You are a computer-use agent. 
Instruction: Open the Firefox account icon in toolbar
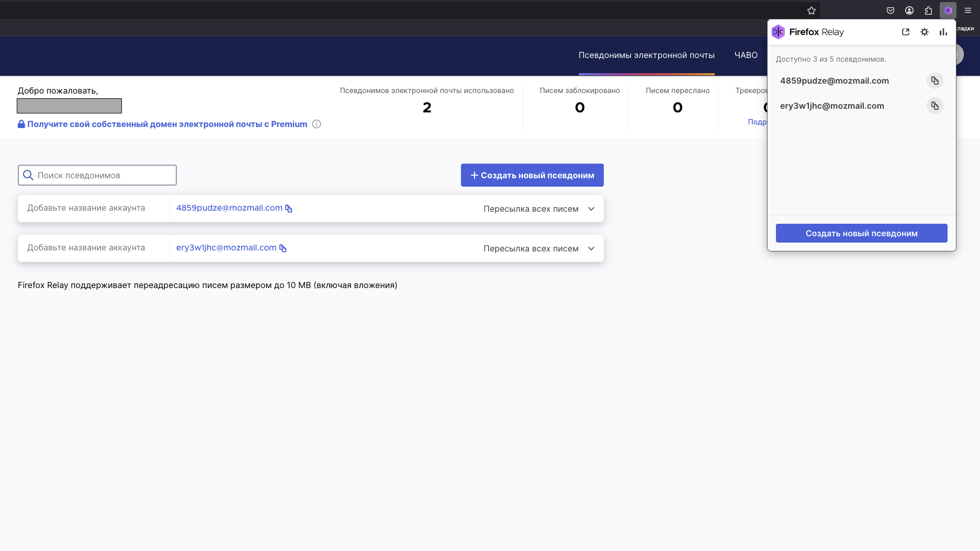[x=909, y=10]
